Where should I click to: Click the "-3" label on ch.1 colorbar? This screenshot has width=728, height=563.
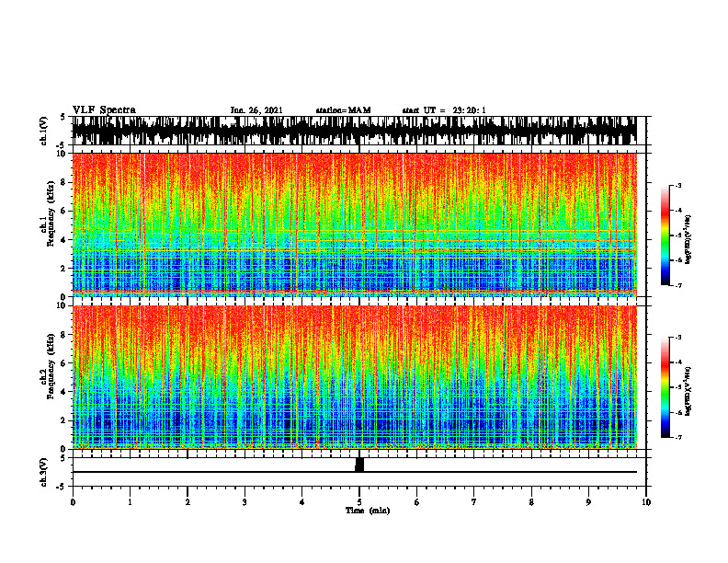click(x=678, y=185)
